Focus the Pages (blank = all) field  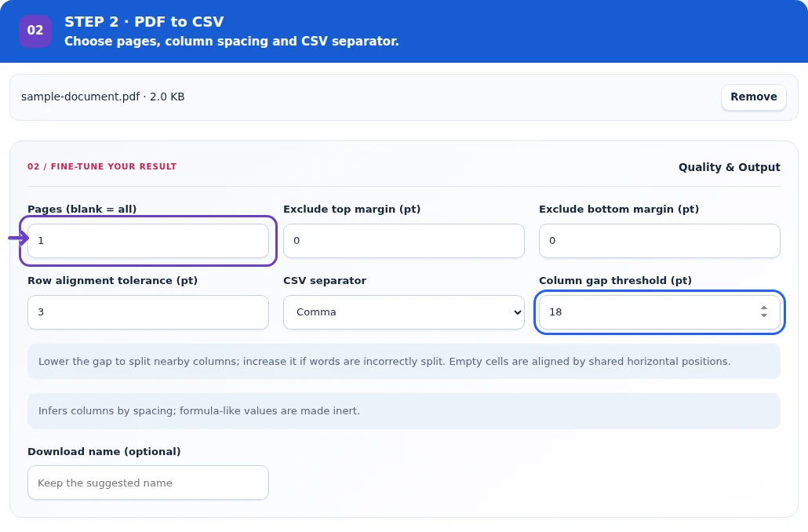[148, 241]
